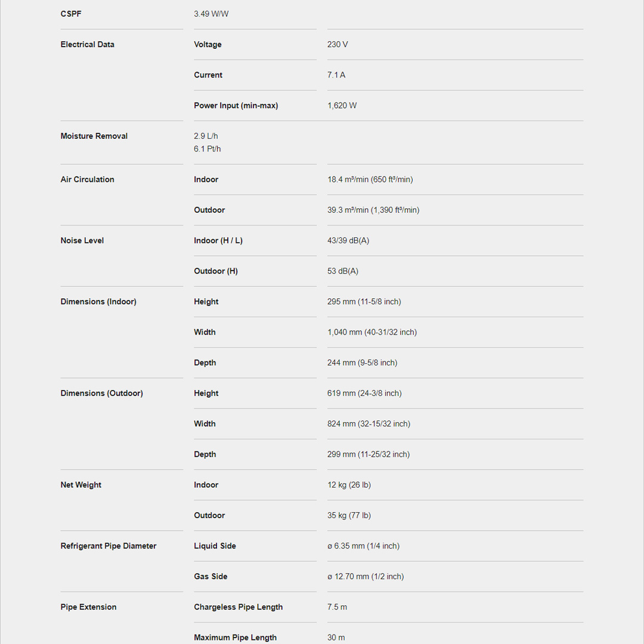This screenshot has height=644, width=644.
Task: Select the Electrical Data section heading
Action: pos(87,45)
